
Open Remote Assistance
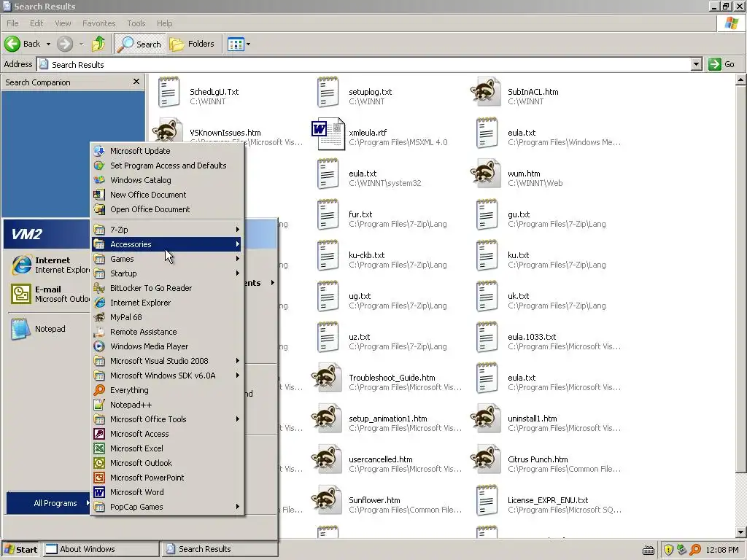[167, 332]
